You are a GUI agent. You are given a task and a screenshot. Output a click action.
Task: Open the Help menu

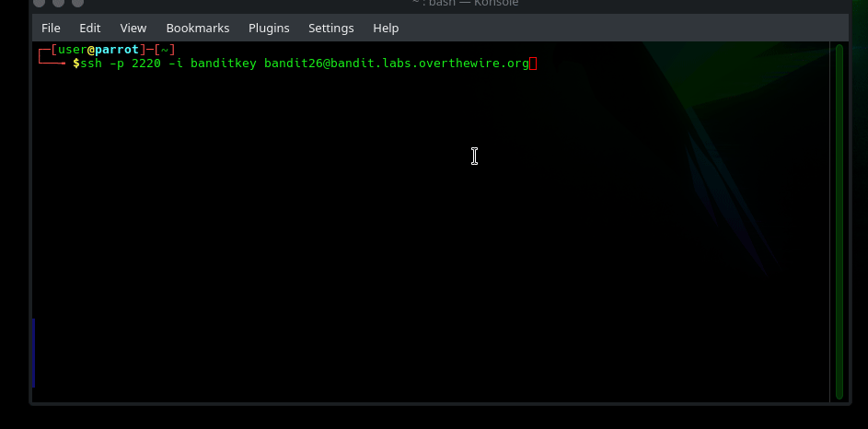click(x=386, y=28)
